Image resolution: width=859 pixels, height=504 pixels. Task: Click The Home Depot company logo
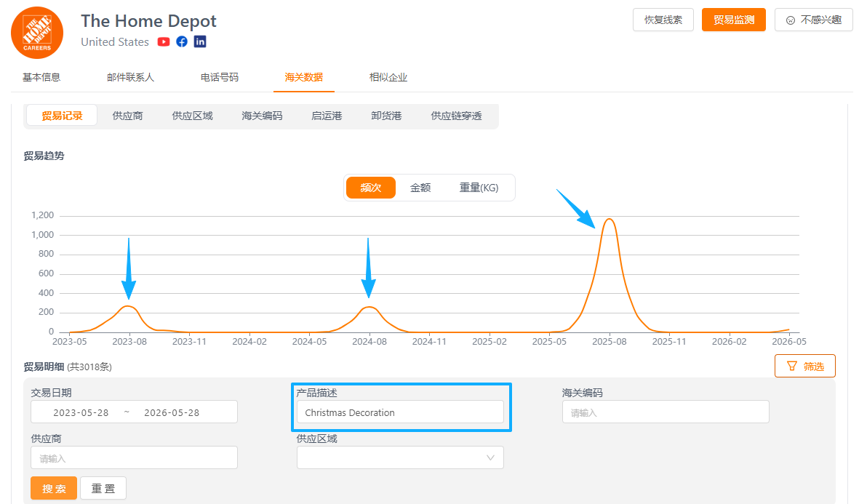tap(37, 33)
